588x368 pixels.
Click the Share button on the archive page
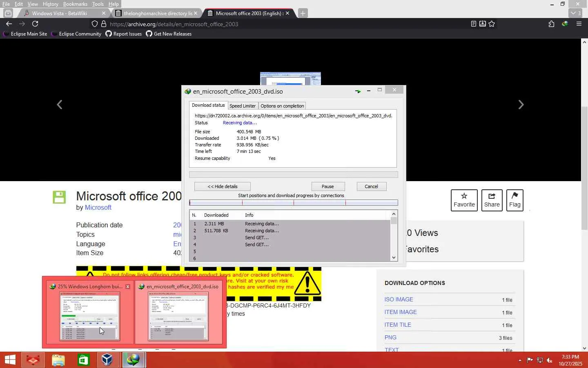(x=492, y=200)
